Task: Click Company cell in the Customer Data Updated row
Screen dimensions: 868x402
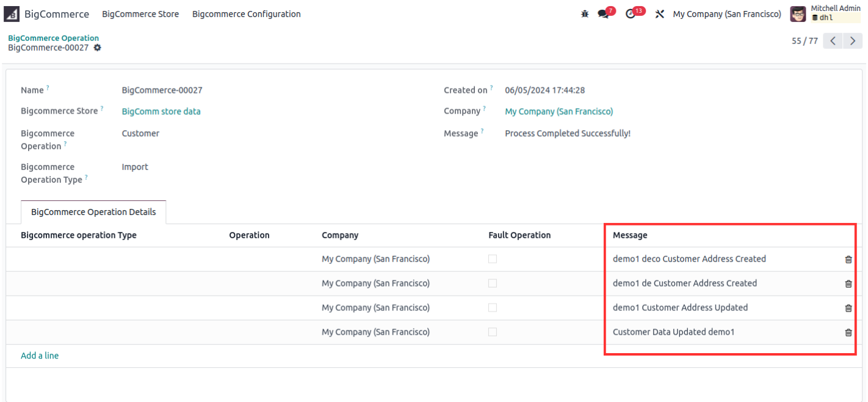Action: [375, 332]
